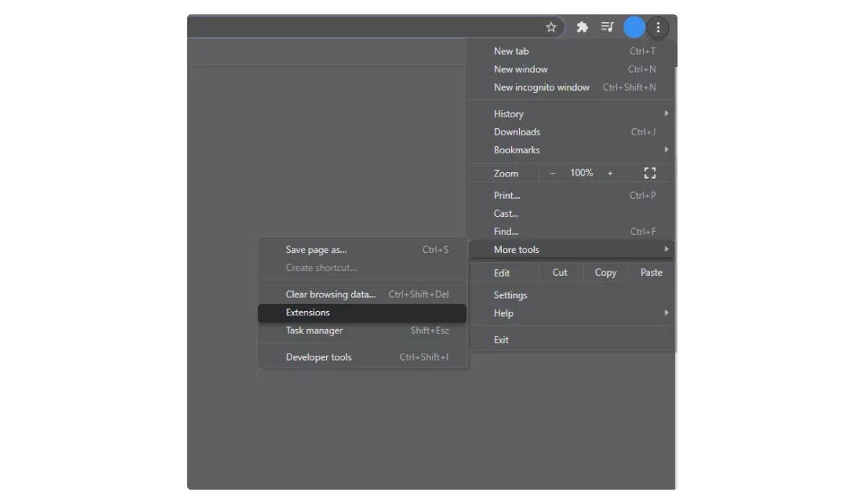Open Settings from the menu

tap(572, 295)
